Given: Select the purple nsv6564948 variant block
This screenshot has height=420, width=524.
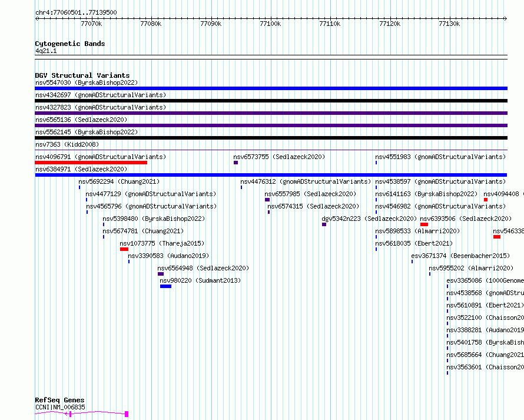Looking at the screenshot, I should click(161, 274).
